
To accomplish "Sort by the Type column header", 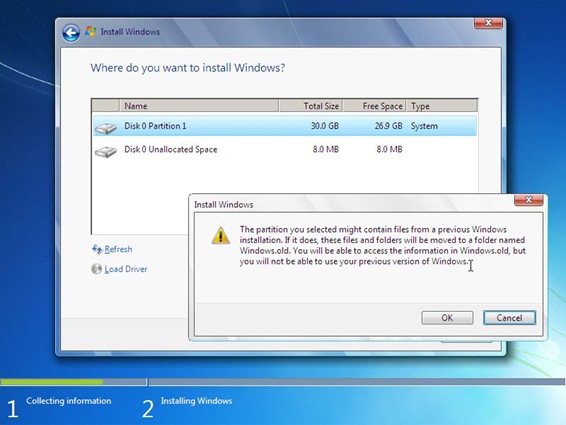I will point(442,106).
